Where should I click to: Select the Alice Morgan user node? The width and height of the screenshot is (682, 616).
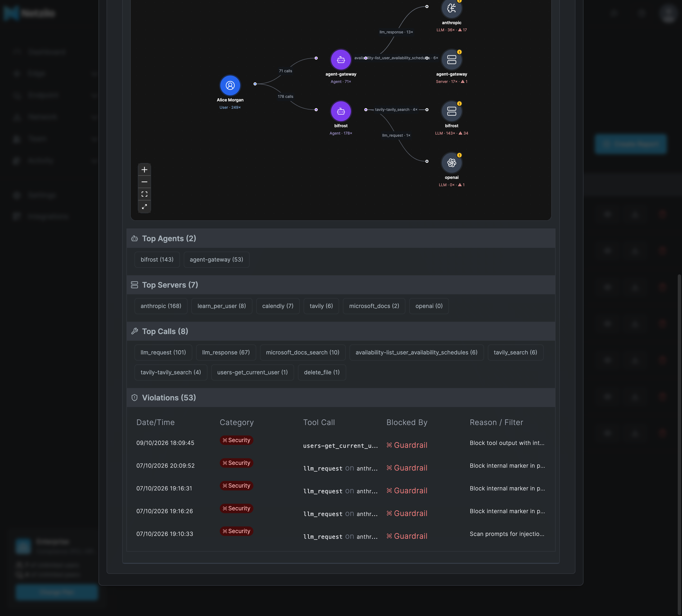[230, 85]
